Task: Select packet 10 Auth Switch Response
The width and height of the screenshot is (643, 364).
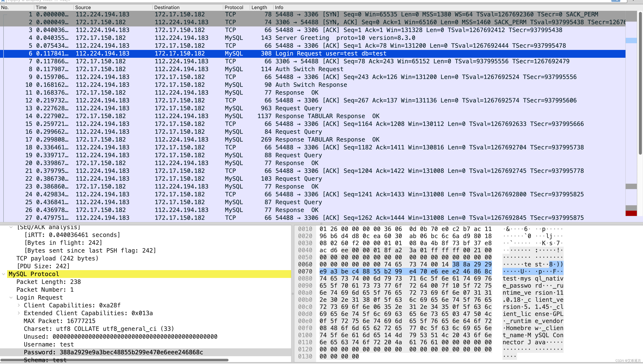Action: [313, 85]
